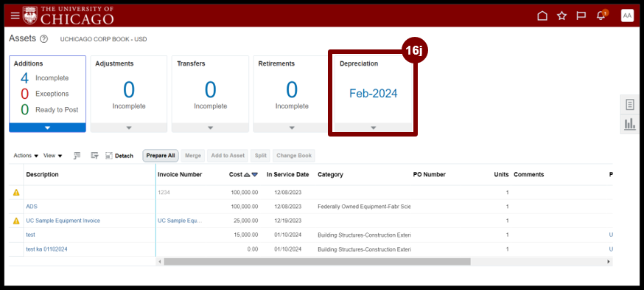Click the Add to Asset button

[x=228, y=156]
